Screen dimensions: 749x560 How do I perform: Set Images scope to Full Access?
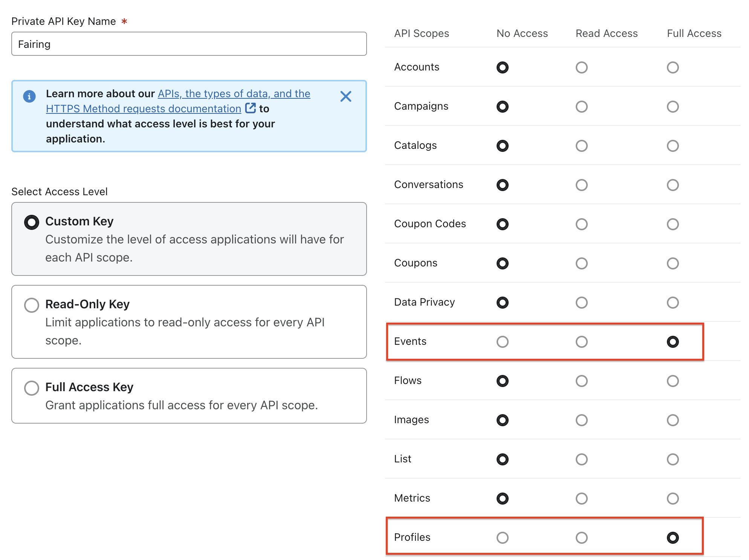click(x=673, y=420)
